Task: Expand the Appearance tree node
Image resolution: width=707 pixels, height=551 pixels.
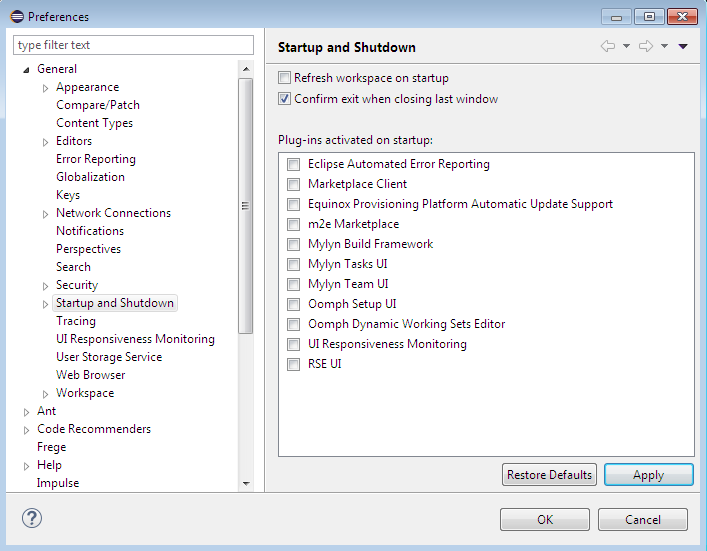Action: pos(45,88)
